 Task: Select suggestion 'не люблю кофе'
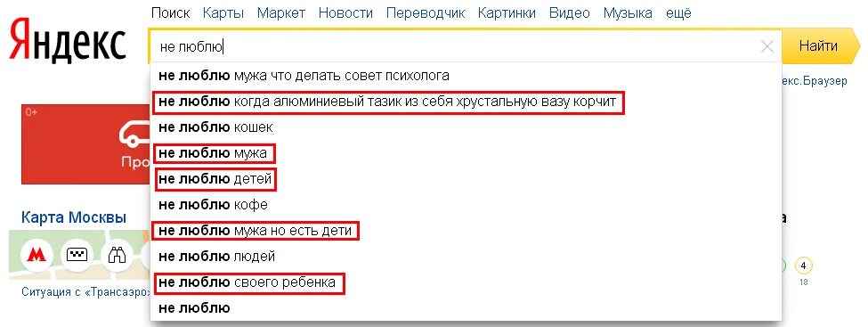[466, 205]
